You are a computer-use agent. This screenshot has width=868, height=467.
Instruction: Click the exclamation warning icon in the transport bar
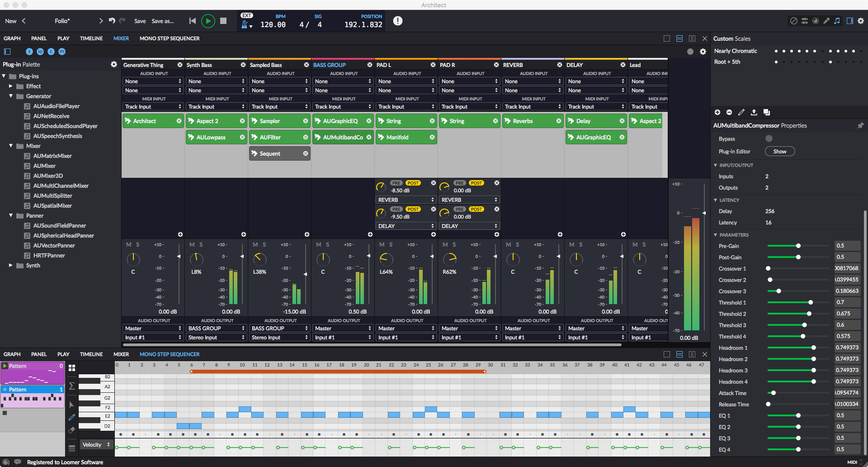[x=398, y=21]
